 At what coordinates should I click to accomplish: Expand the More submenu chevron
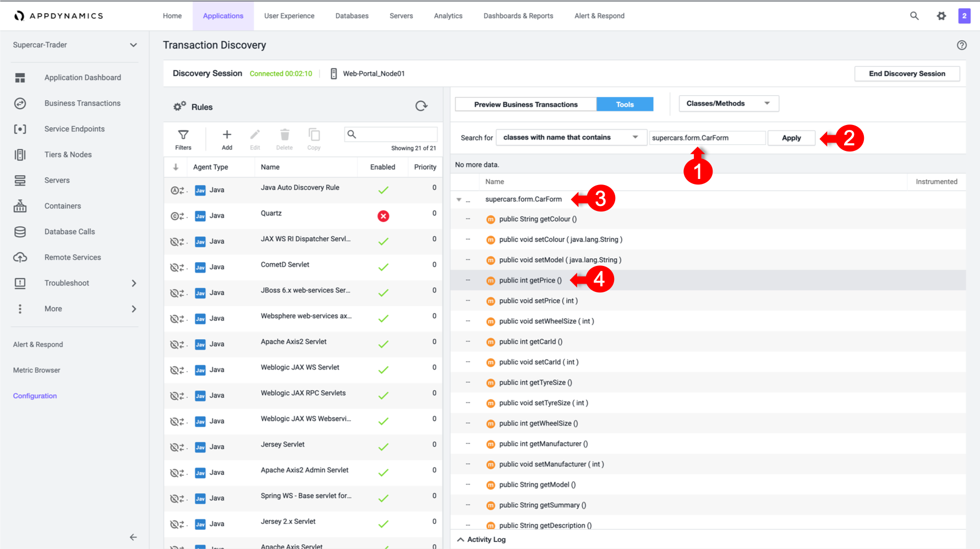pos(134,309)
